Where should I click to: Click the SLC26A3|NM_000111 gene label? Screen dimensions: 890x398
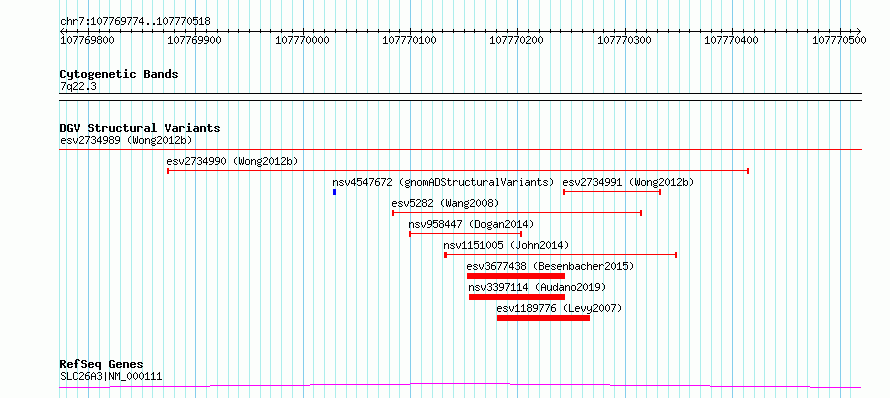(111, 376)
